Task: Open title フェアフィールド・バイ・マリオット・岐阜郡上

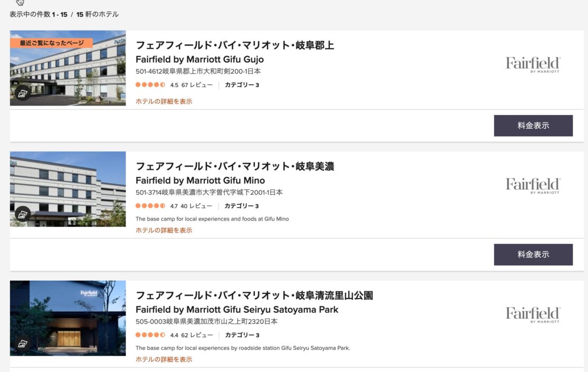Action: tap(235, 45)
